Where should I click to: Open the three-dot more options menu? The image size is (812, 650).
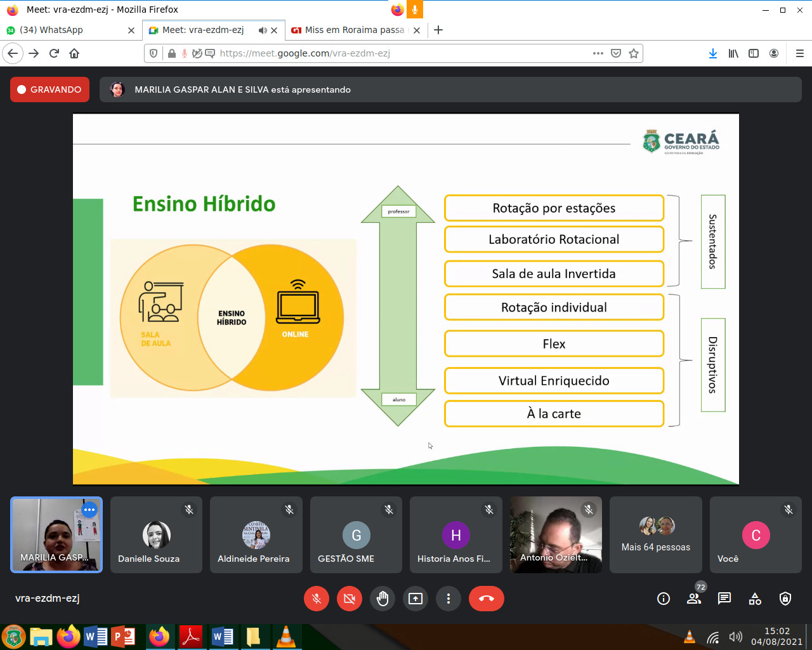point(449,599)
